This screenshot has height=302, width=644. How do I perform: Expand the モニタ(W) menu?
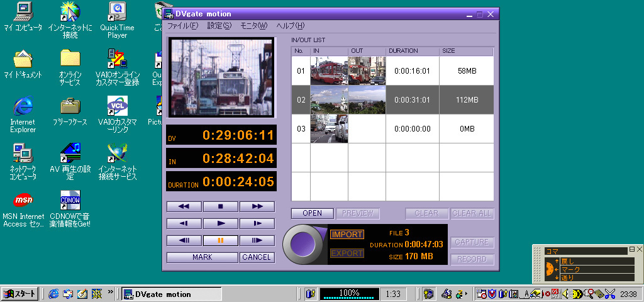[253, 26]
